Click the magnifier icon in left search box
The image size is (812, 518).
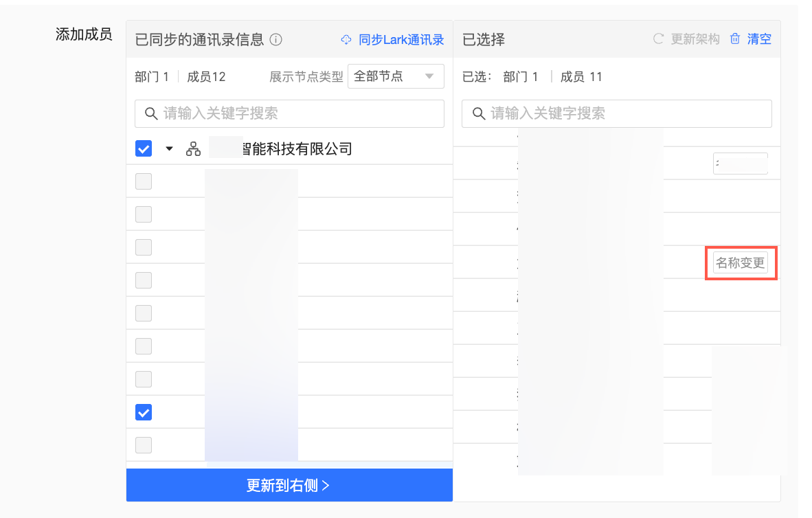tap(150, 113)
